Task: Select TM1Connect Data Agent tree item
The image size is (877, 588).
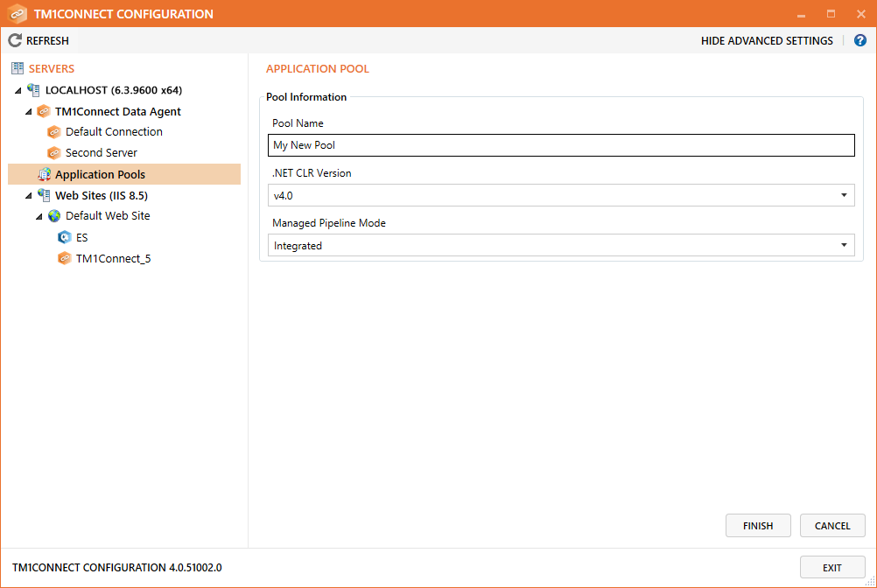Action: click(118, 111)
